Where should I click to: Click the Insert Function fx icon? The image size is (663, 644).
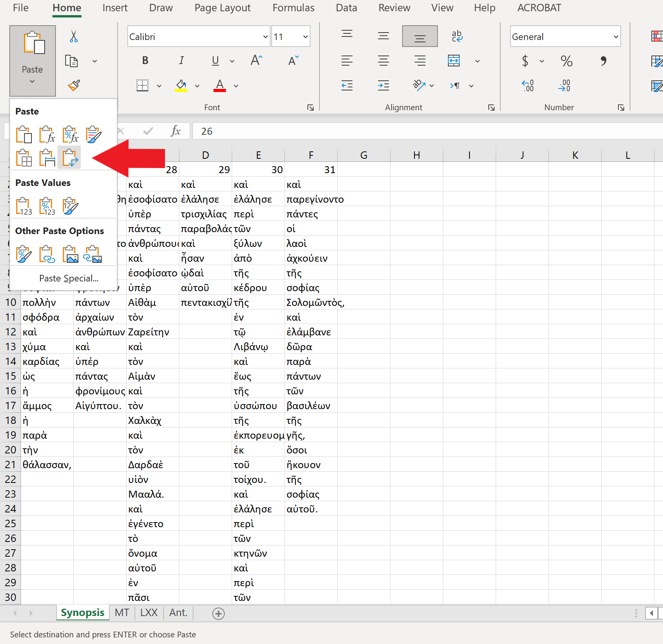[x=175, y=131]
